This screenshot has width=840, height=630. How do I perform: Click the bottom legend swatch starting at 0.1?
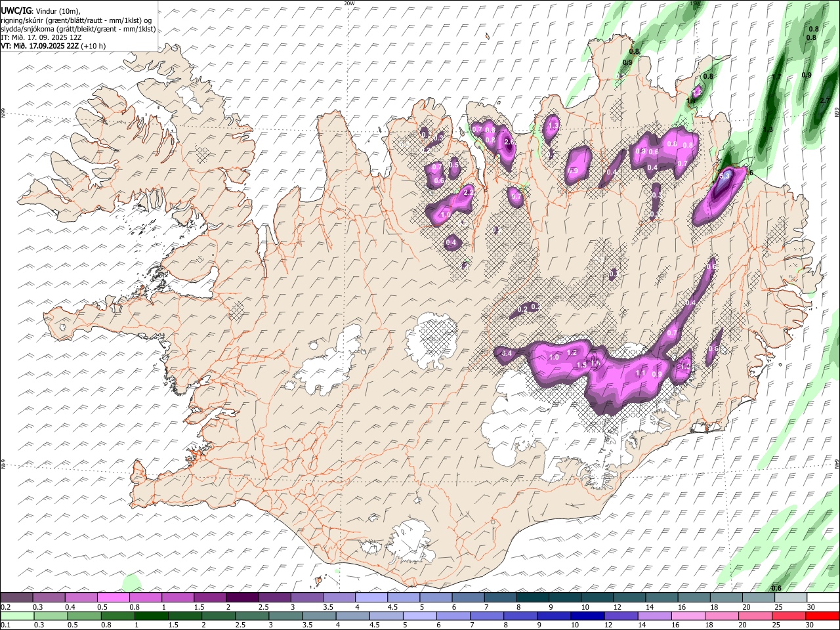coord(18,616)
